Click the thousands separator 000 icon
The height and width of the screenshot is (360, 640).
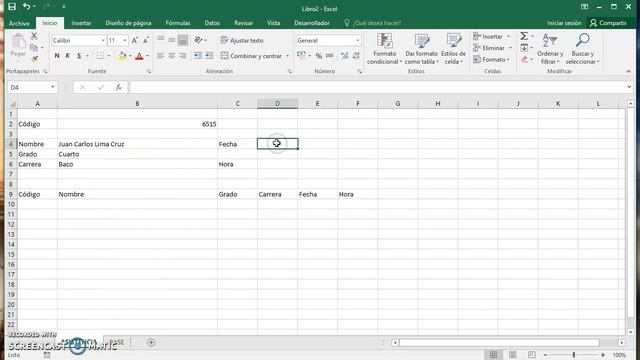(x=329, y=56)
